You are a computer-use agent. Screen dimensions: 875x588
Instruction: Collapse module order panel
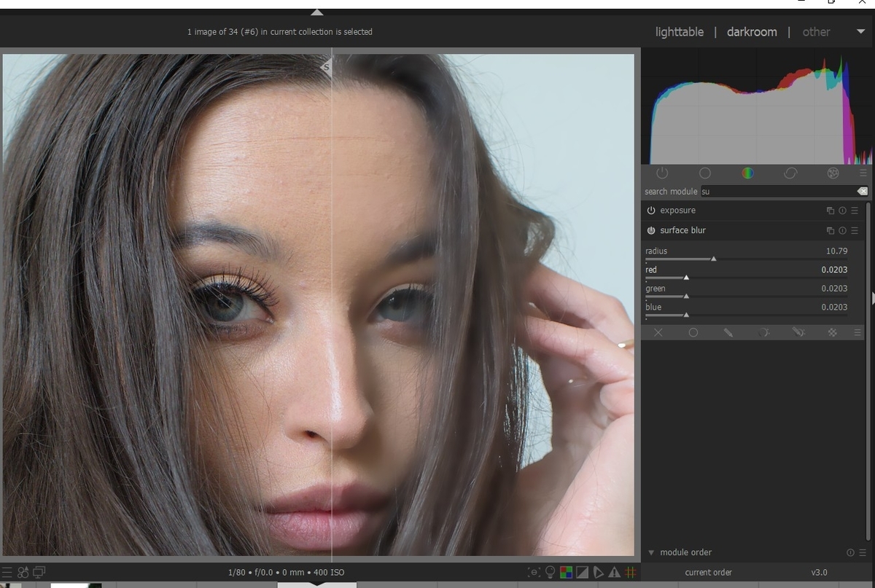pos(651,552)
